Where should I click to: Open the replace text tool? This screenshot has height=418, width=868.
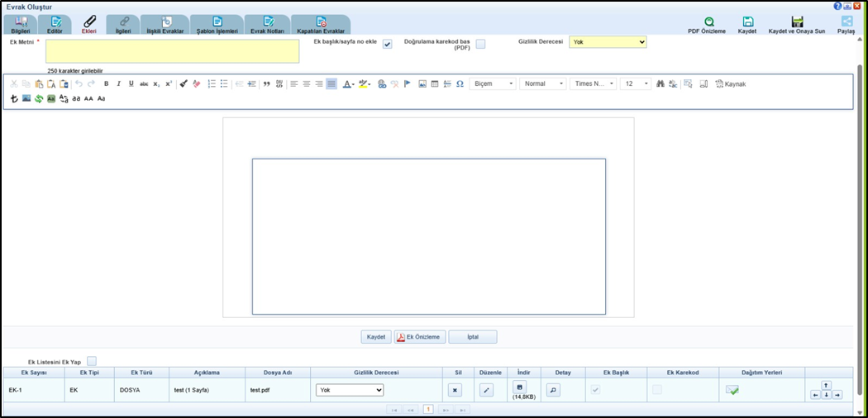(673, 83)
